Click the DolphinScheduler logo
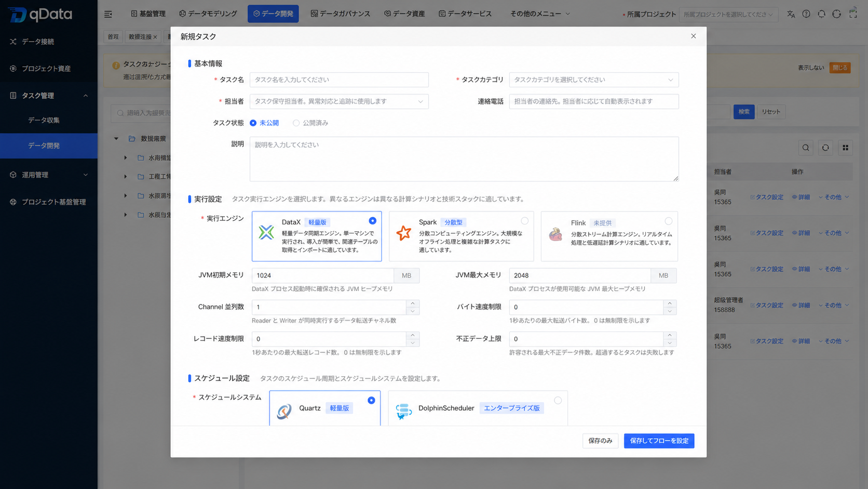The height and width of the screenshot is (489, 868). click(403, 412)
